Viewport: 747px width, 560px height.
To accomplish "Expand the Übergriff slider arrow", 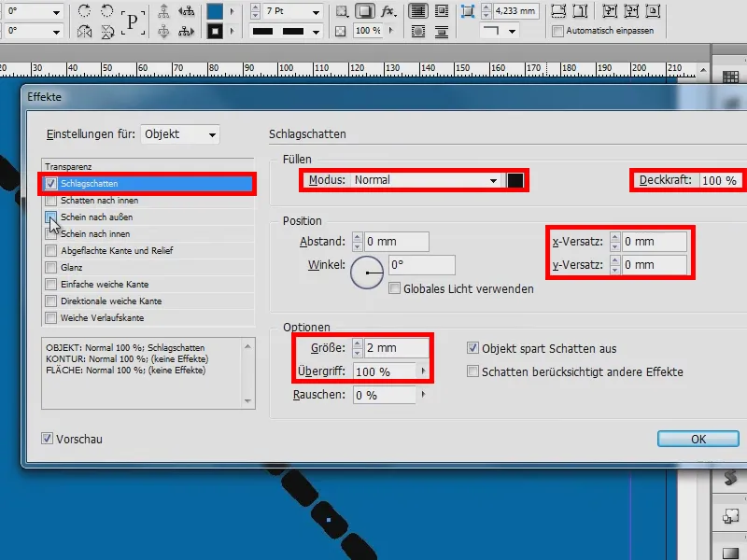I will tap(423, 371).
